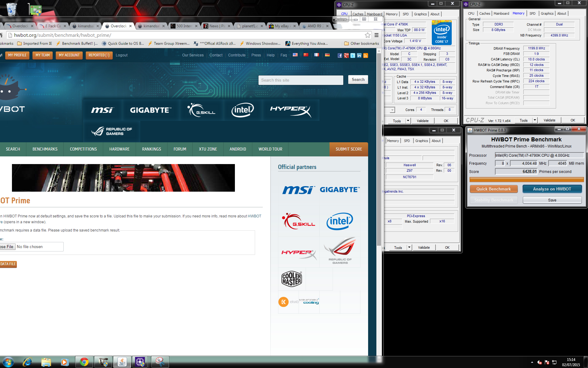Switch to CPU-Z taskbar item
Image resolution: width=588 pixels, height=368 pixels.
point(140,362)
